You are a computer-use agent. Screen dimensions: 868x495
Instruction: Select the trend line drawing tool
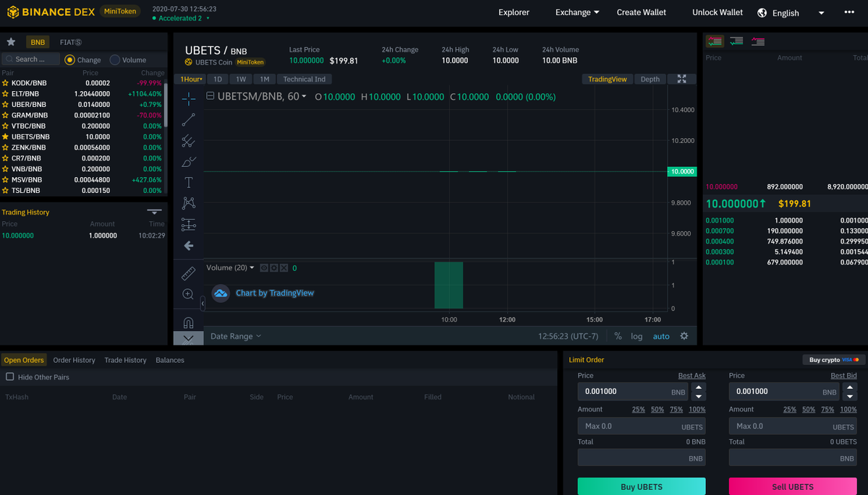188,119
